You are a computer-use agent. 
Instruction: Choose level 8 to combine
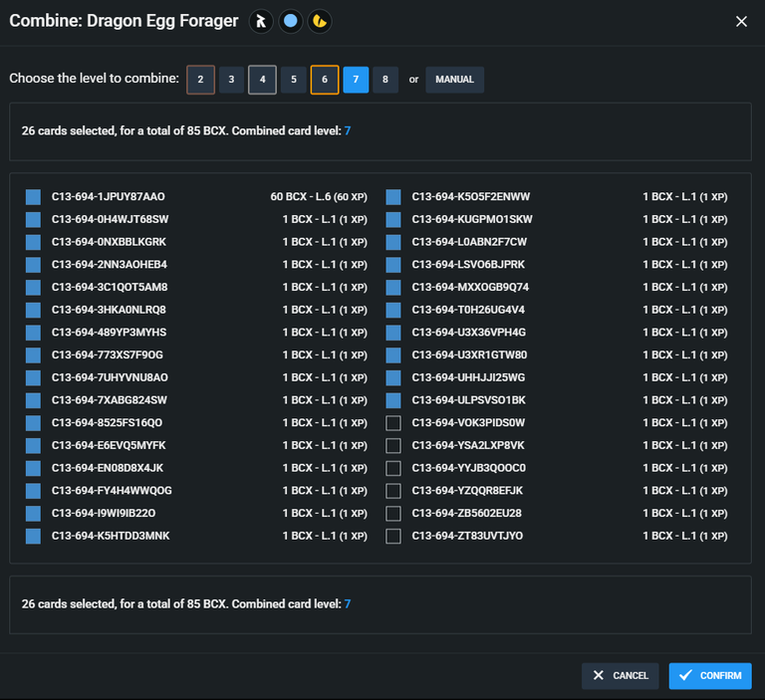[385, 80]
